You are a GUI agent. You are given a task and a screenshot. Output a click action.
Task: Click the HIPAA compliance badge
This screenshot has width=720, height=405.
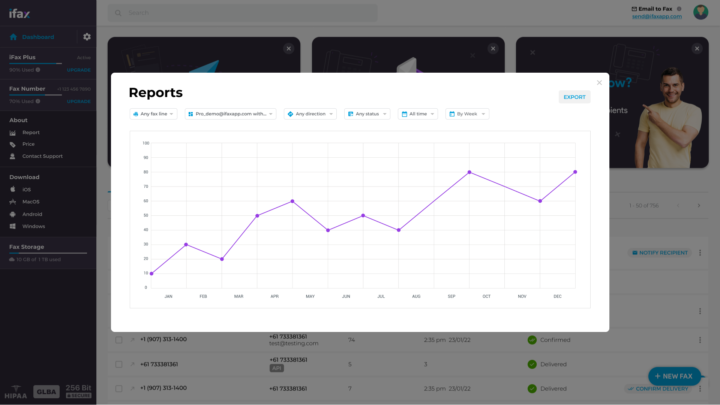click(16, 392)
